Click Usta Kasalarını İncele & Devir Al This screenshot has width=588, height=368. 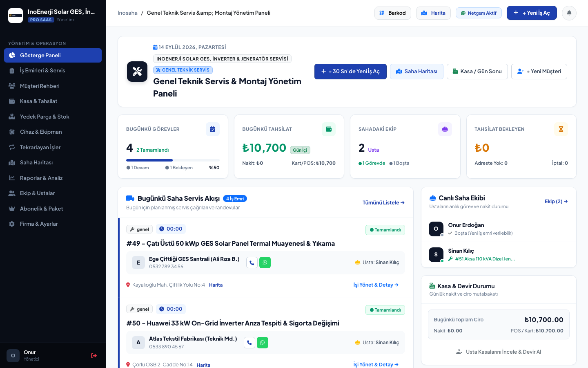[499, 352]
